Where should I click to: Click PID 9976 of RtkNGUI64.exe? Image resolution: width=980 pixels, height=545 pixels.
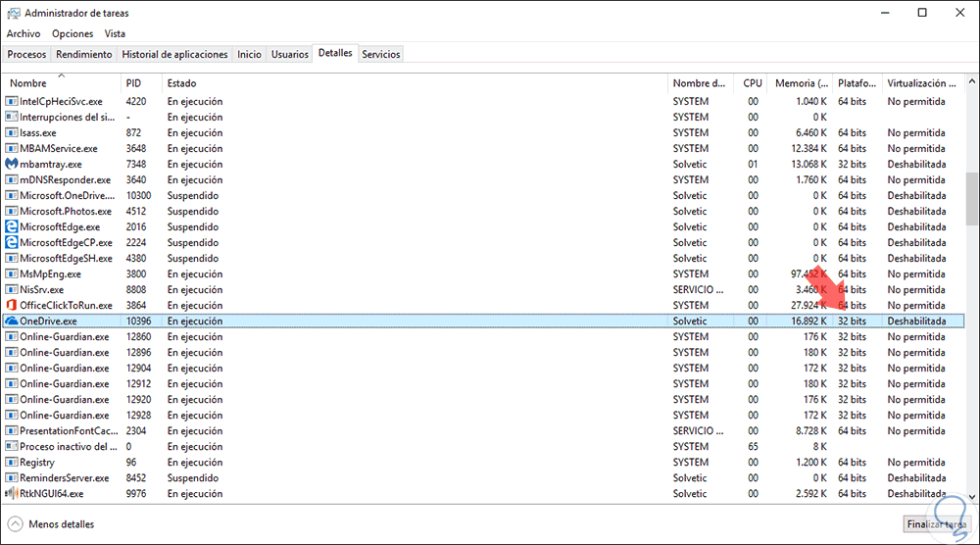[x=136, y=493]
